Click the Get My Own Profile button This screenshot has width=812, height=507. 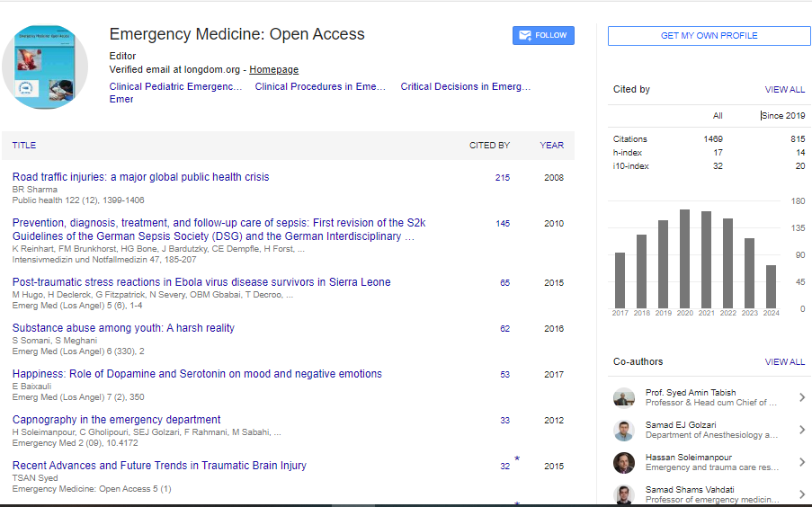point(709,36)
